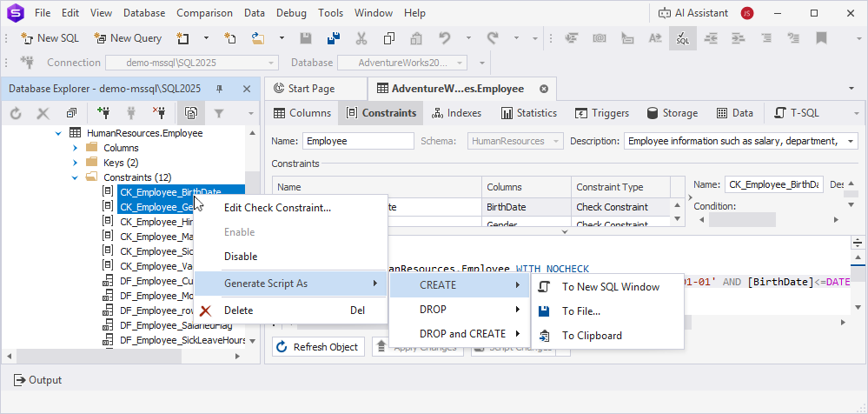The image size is (868, 414).
Task: Collapse the HumanResources.Employee tree node
Action: 59,133
